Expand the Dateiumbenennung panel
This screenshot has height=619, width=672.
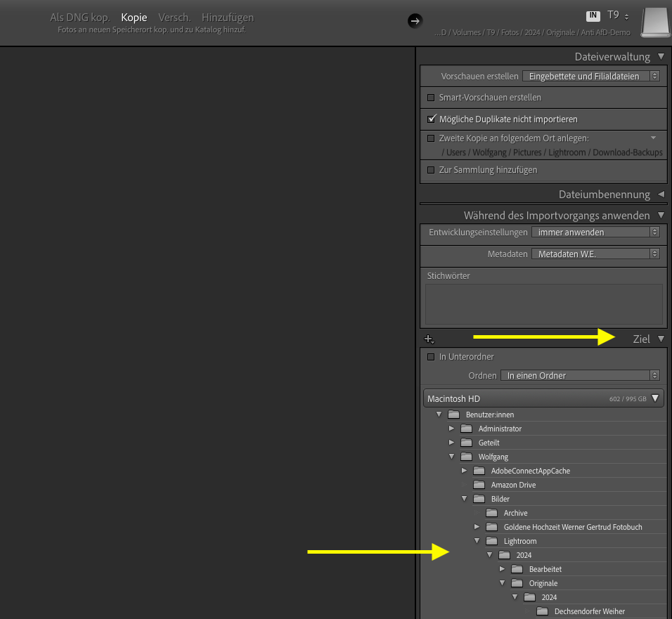[x=661, y=195]
